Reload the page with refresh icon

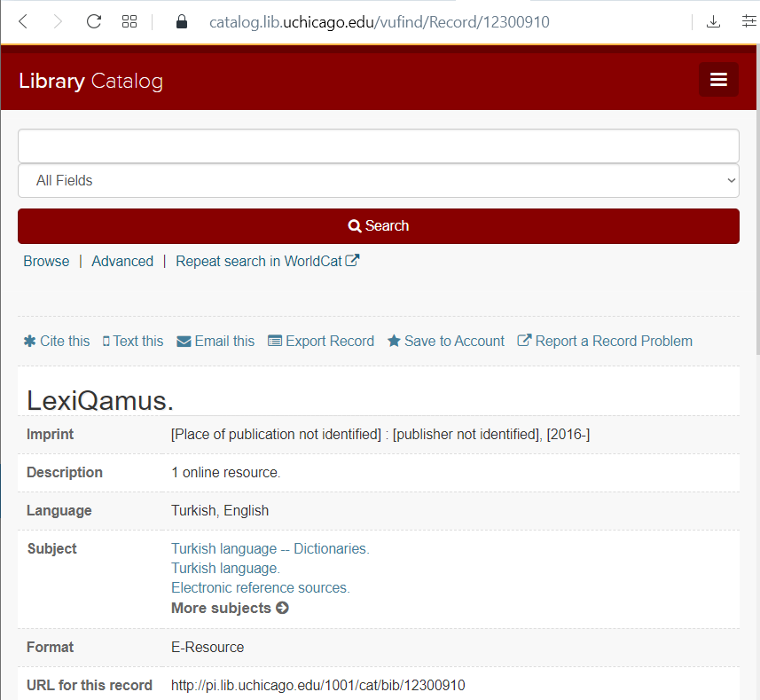coord(93,21)
